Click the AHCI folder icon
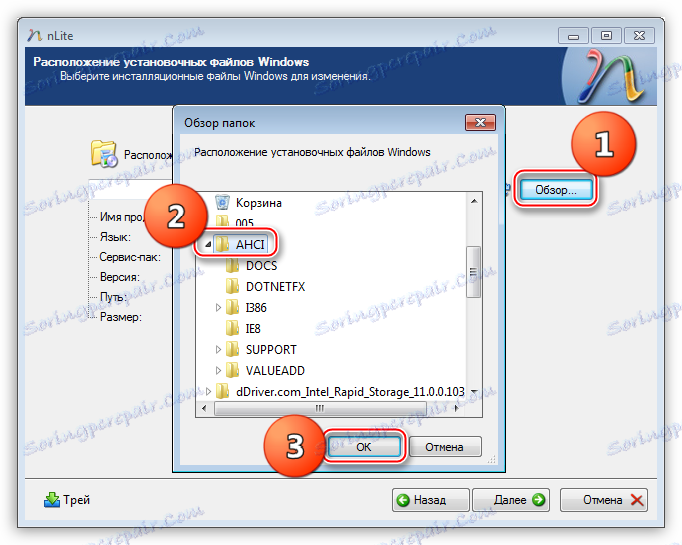The width and height of the screenshot is (682, 545). tap(223, 244)
